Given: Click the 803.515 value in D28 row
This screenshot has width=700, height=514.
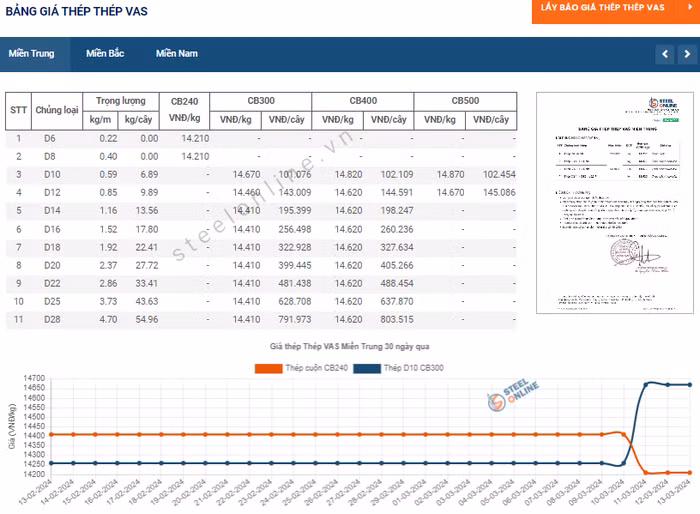Looking at the screenshot, I should click(397, 319).
